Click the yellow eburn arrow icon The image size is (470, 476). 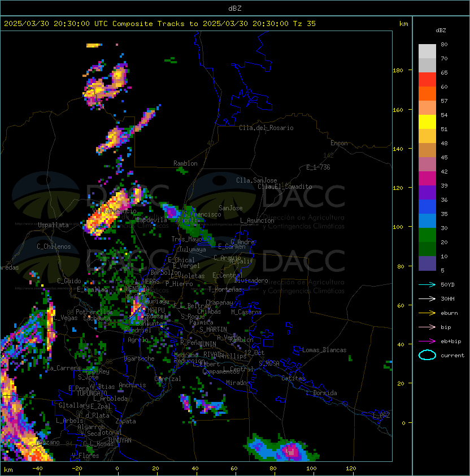427,313
